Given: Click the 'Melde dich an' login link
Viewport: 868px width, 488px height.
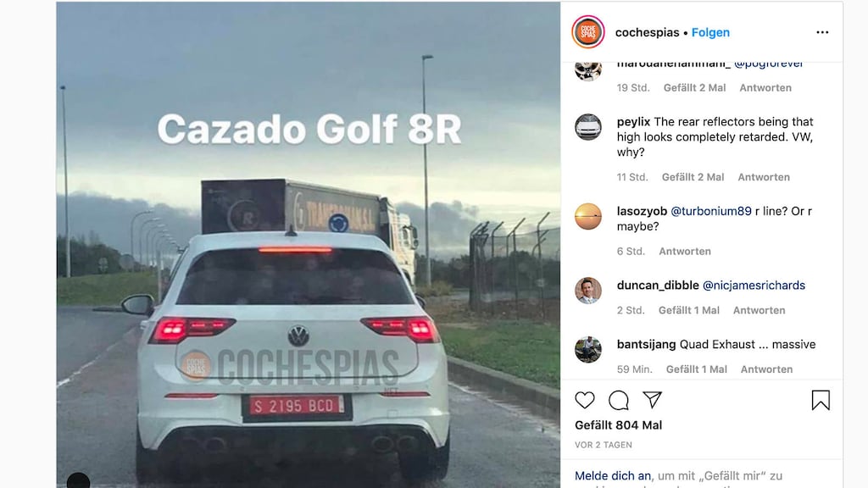Looking at the screenshot, I should [x=613, y=476].
